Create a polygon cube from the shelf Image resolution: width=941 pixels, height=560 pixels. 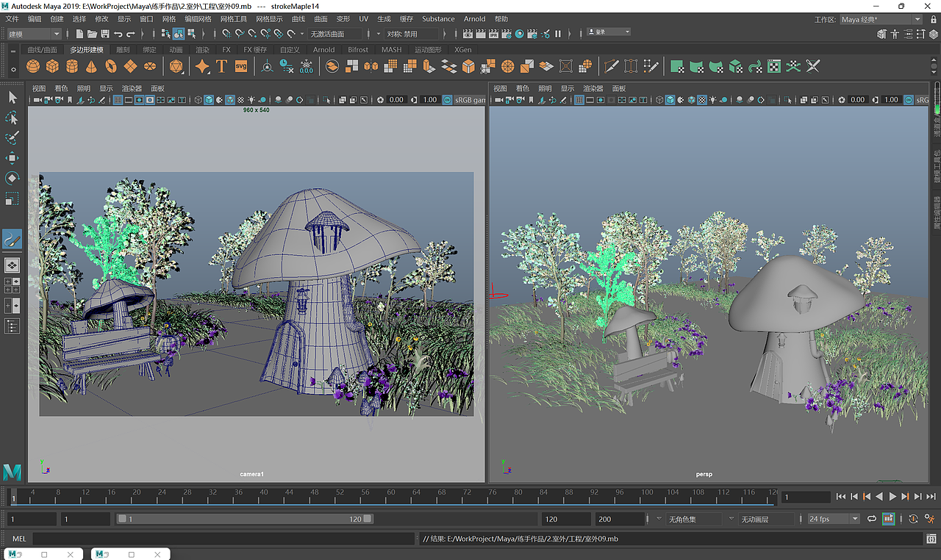tap(52, 67)
